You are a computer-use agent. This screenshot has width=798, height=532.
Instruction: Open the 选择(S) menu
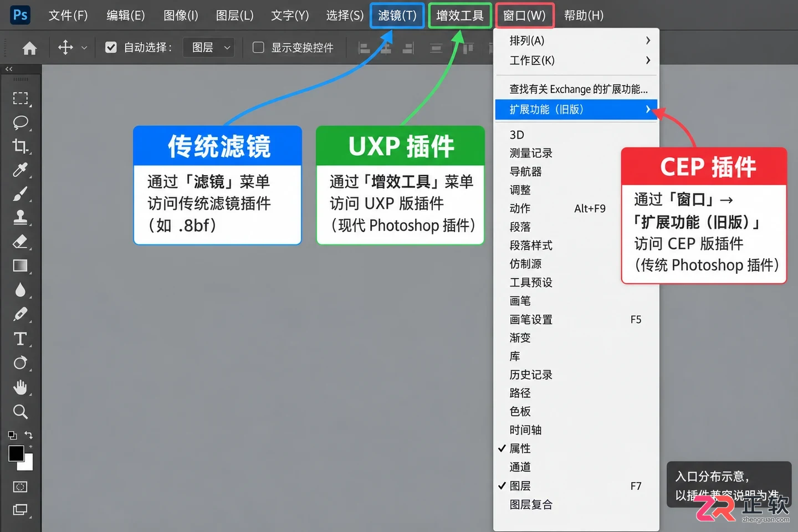click(345, 16)
